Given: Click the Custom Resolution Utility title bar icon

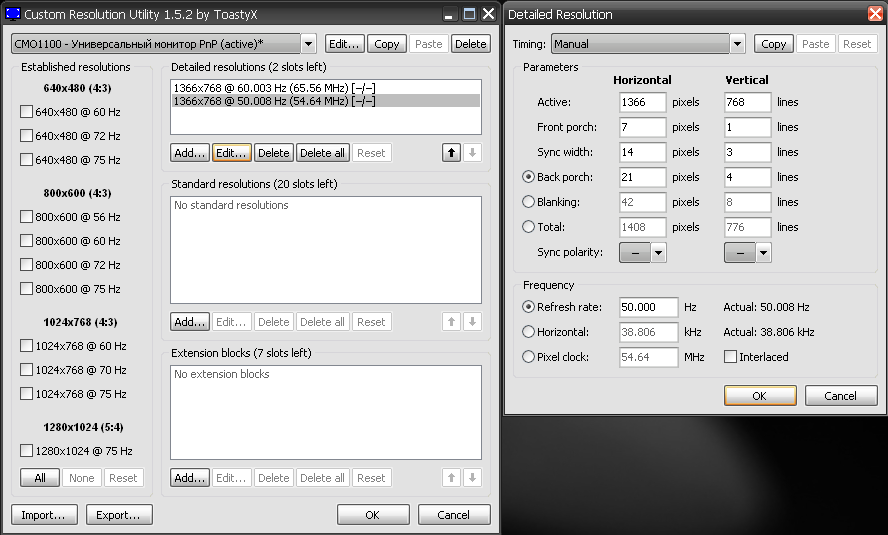Looking at the screenshot, I should click(12, 14).
